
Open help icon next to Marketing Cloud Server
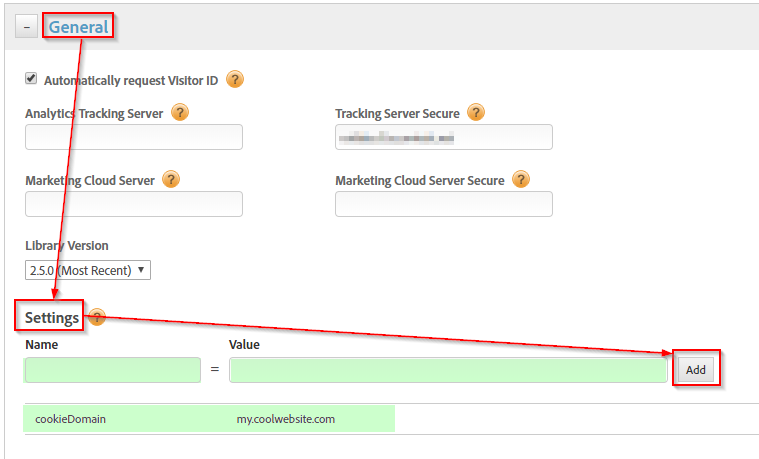[x=171, y=180]
